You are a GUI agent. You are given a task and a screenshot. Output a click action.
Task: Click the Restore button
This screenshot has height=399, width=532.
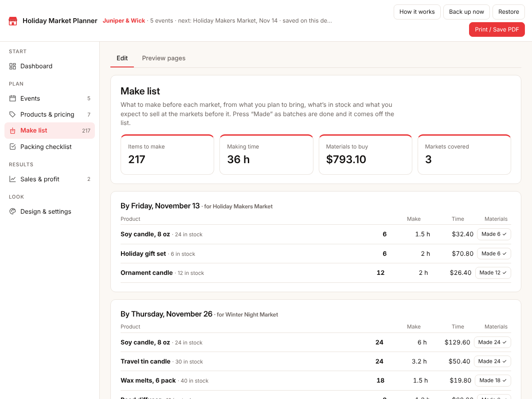click(x=509, y=12)
